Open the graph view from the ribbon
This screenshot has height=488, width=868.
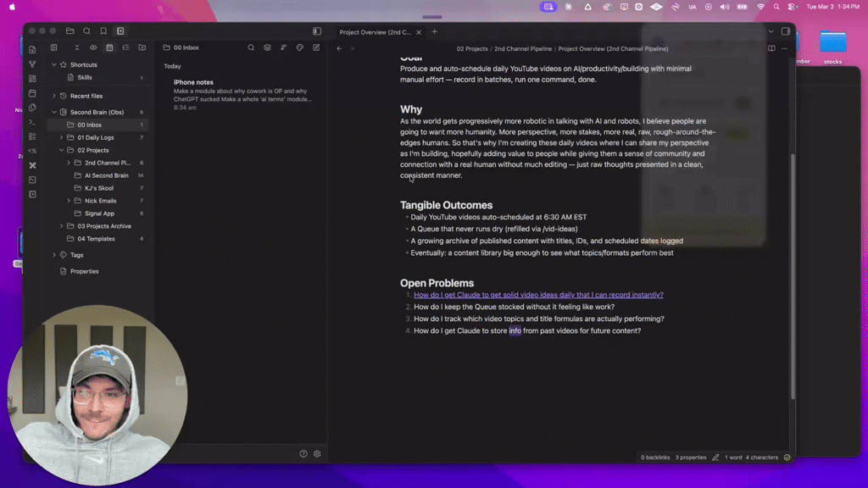click(33, 64)
